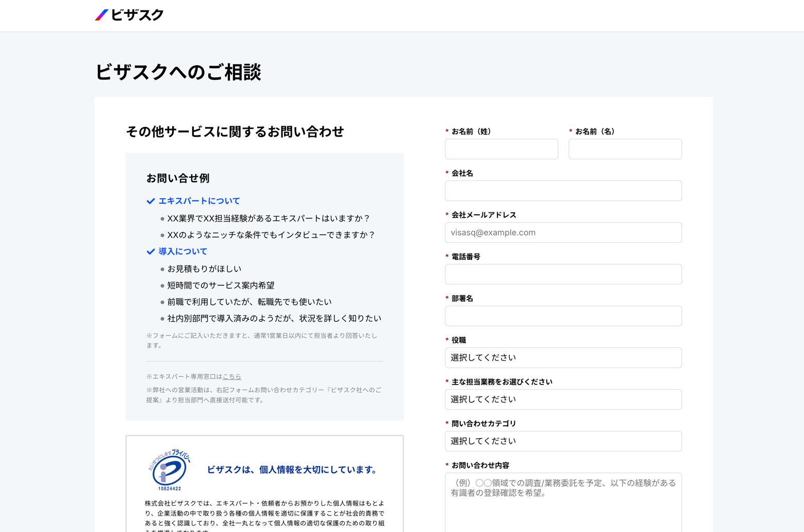Click checkmark icon beside エキスパートについて
The width and height of the screenshot is (804, 532).
point(150,201)
